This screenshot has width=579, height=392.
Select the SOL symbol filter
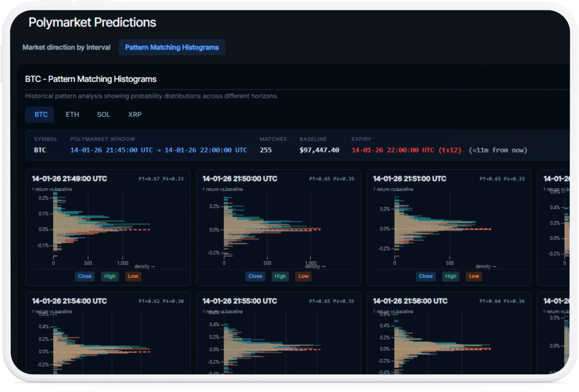pos(103,115)
